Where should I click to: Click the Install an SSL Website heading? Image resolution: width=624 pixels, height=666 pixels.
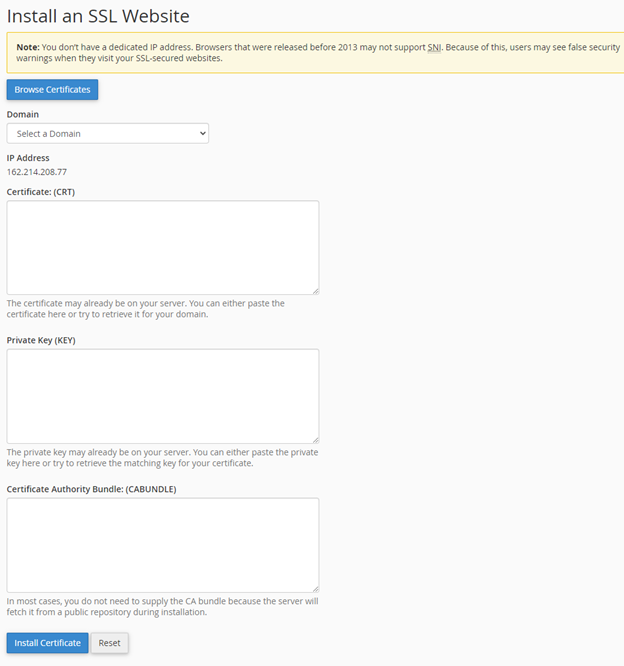(x=98, y=16)
